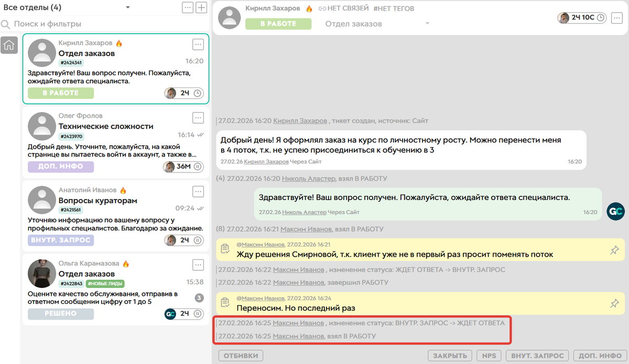Click pause icon on the 36М timer
The height and width of the screenshot is (364, 629).
[198, 167]
